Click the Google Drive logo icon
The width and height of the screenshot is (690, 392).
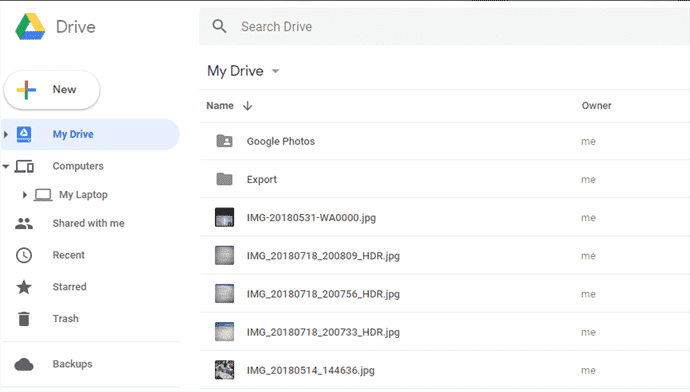(30, 26)
